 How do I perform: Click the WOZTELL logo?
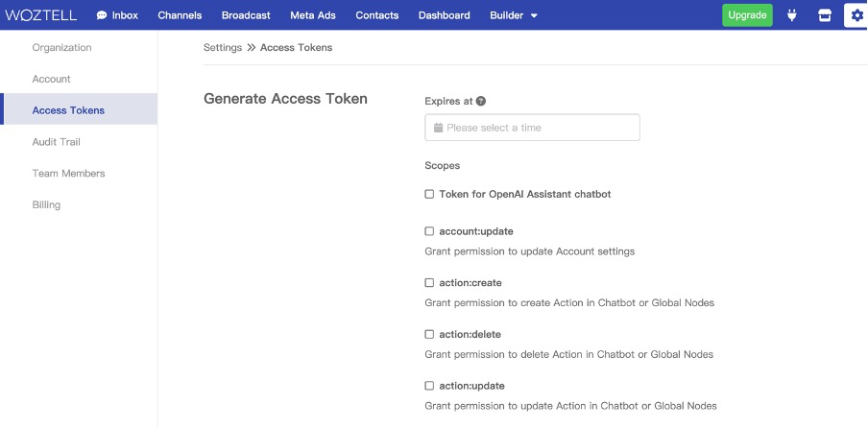pyautogui.click(x=40, y=15)
